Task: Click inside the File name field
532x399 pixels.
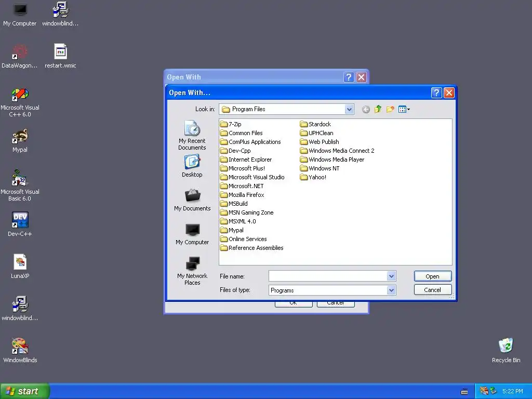Action: click(328, 276)
